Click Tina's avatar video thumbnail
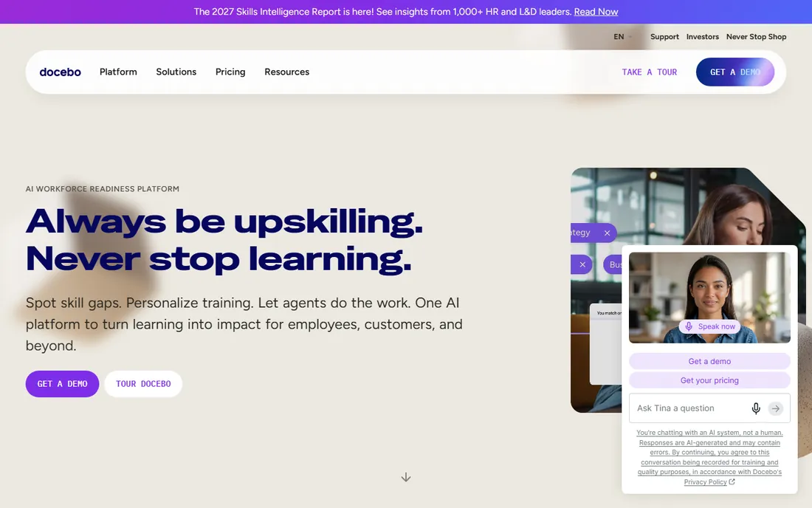The width and height of the screenshot is (812, 508). pyautogui.click(x=709, y=298)
